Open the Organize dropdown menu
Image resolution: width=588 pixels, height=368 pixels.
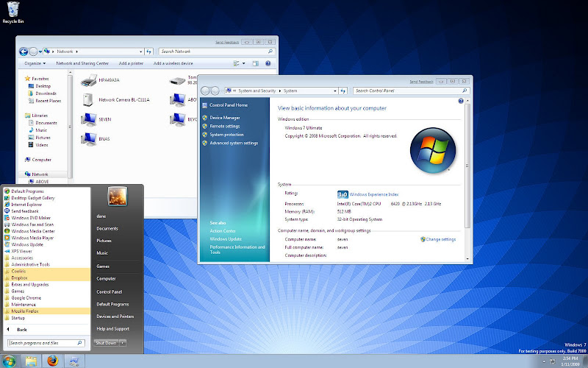tap(35, 63)
